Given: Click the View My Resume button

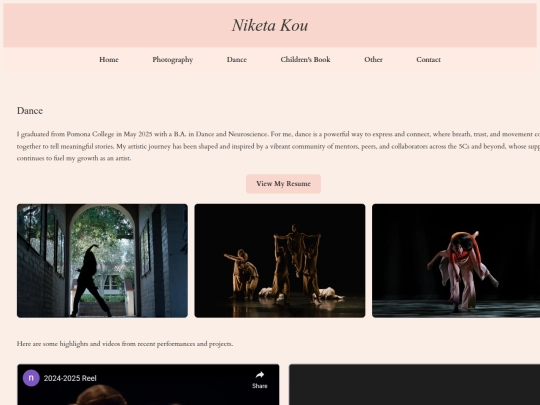Looking at the screenshot, I should 283,184.
